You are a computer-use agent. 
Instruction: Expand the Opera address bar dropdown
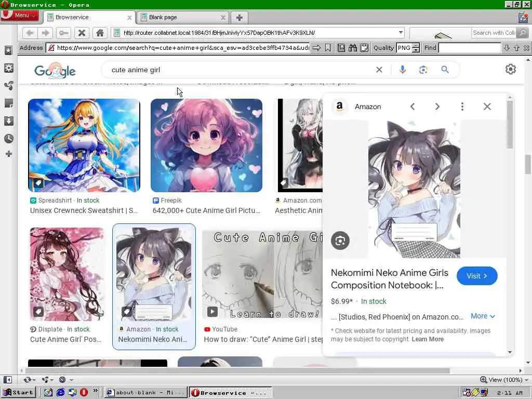pyautogui.click(x=401, y=33)
